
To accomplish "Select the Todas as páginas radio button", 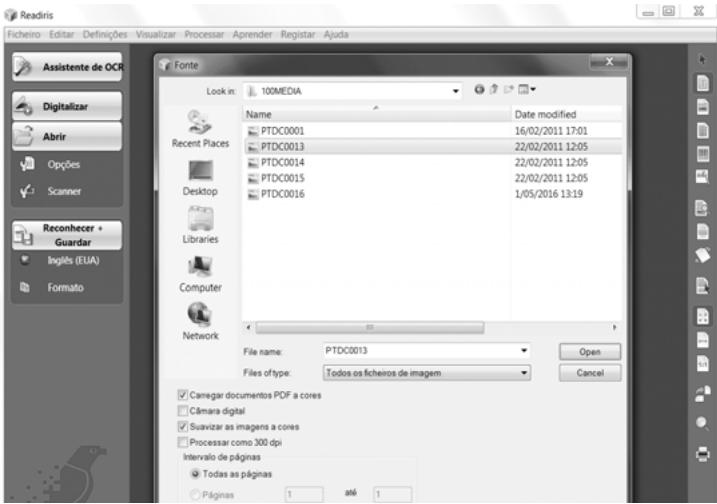I will 195,474.
